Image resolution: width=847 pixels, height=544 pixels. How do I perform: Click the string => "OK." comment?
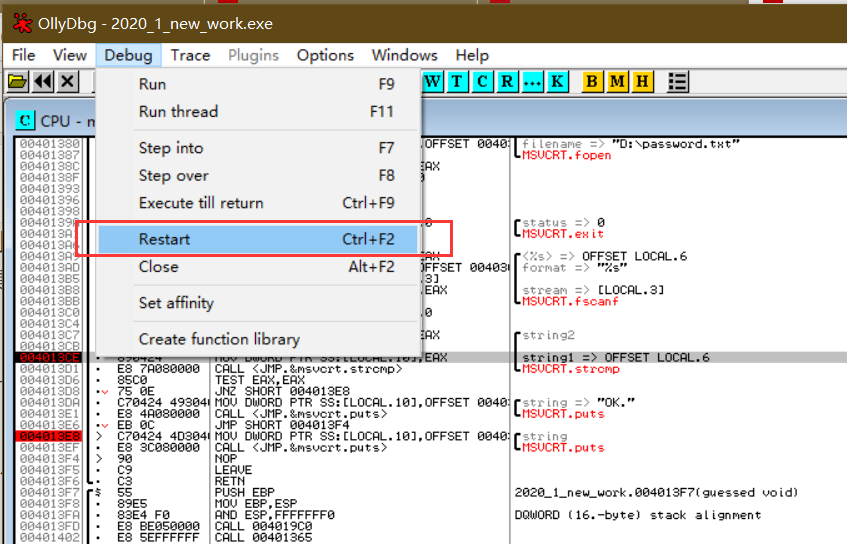[x=578, y=402]
